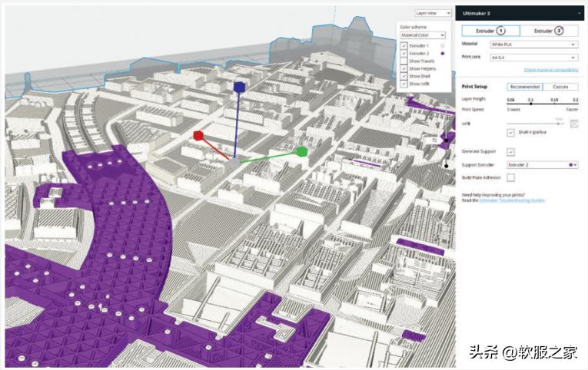588x370 pixels.
Task: Select the Recommended print setup tab
Action: click(525, 87)
